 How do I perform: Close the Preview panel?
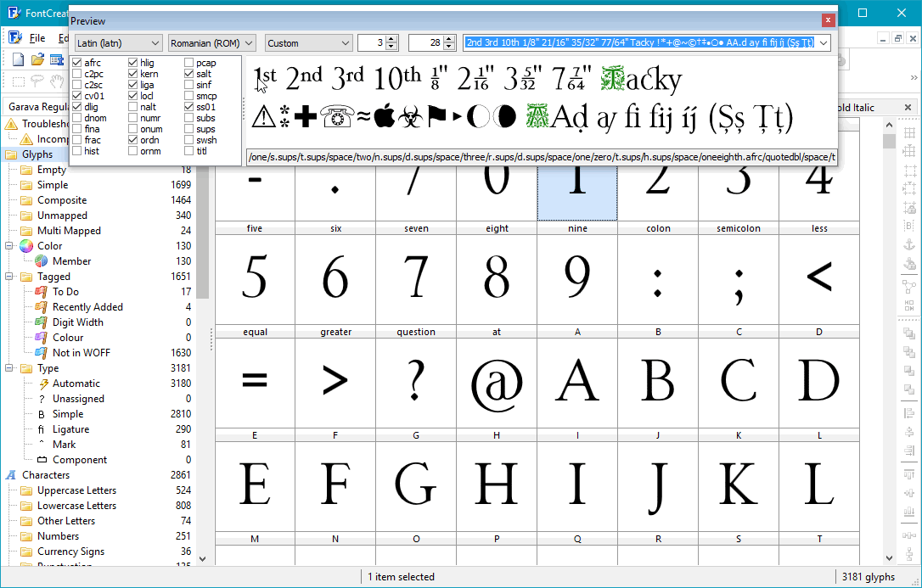[x=828, y=20]
